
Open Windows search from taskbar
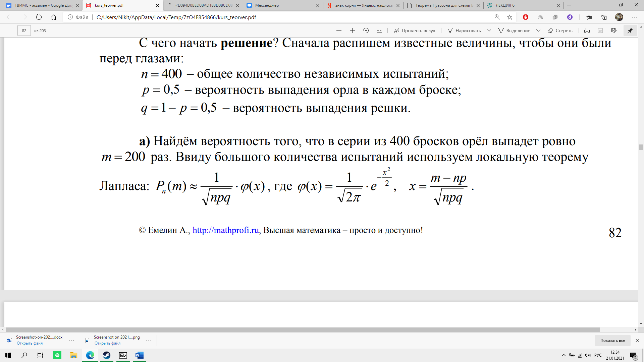[24, 355]
